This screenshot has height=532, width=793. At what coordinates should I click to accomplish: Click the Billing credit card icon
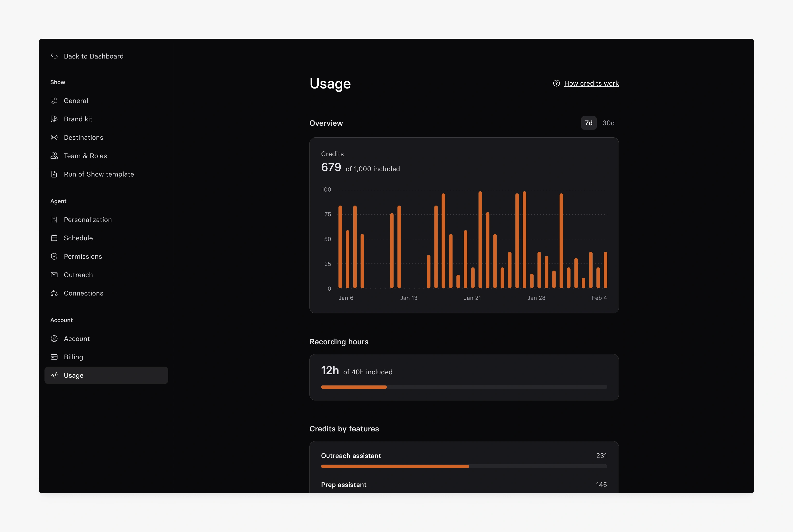click(x=54, y=357)
